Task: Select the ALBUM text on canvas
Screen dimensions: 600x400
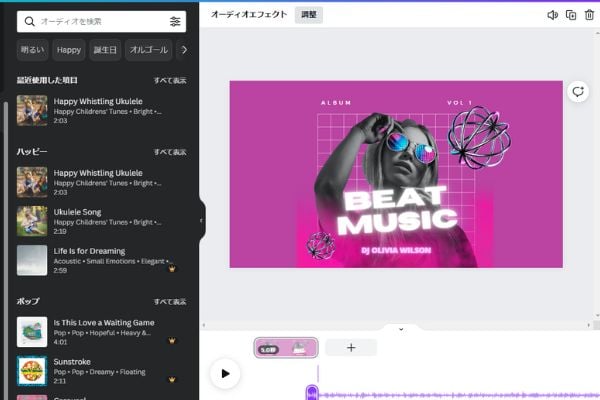Action: (x=336, y=103)
